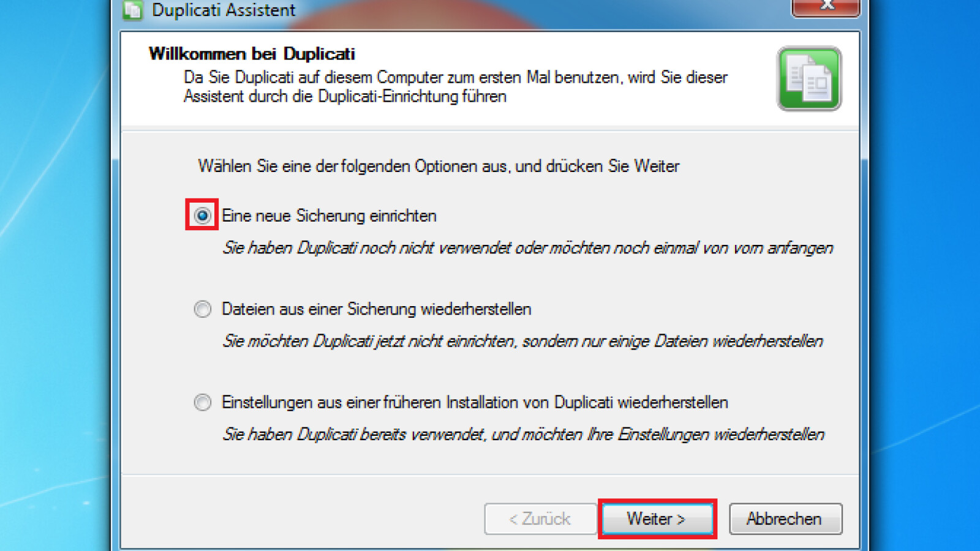Click the green Duplicati logo in the header

coord(809,79)
